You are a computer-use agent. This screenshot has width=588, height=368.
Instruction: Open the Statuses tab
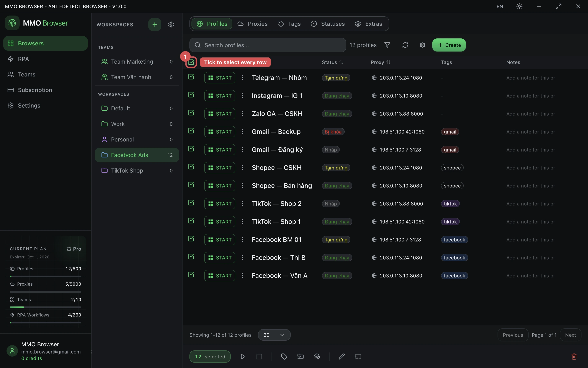point(327,24)
